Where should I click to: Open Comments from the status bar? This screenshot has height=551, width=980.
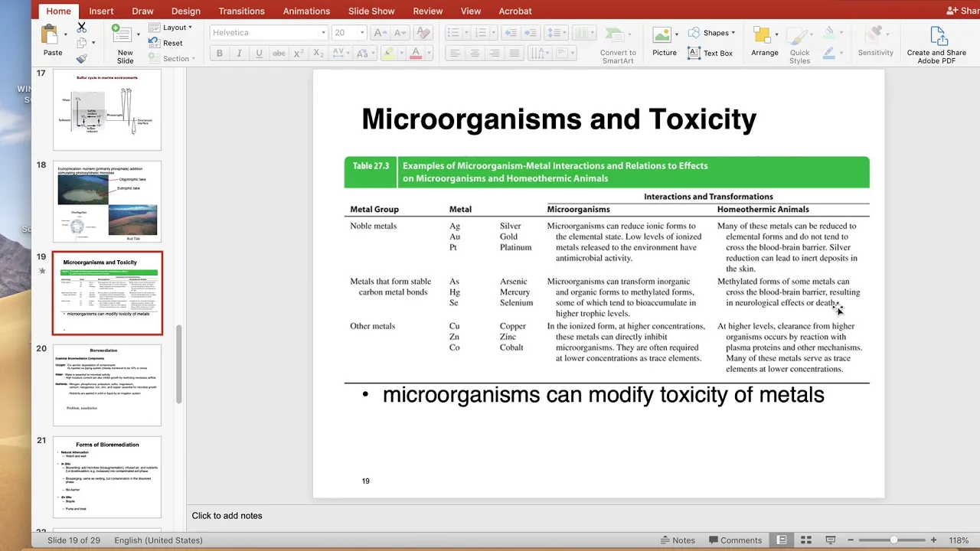[735, 540]
